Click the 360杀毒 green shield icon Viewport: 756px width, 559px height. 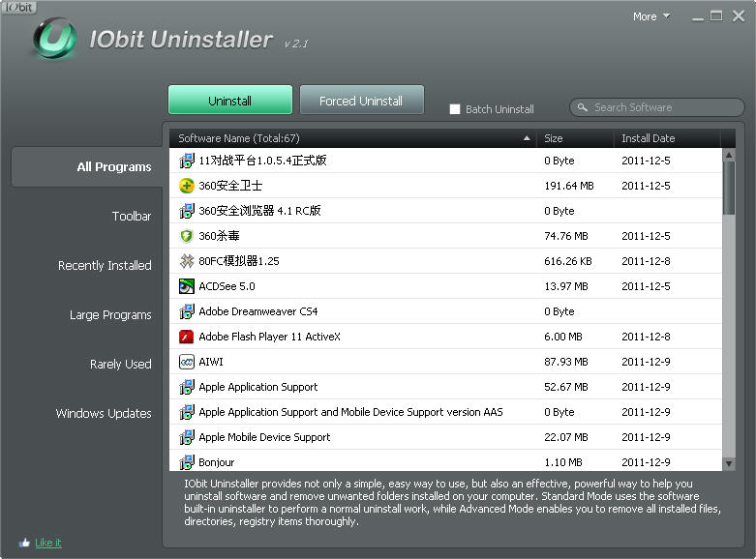point(187,236)
